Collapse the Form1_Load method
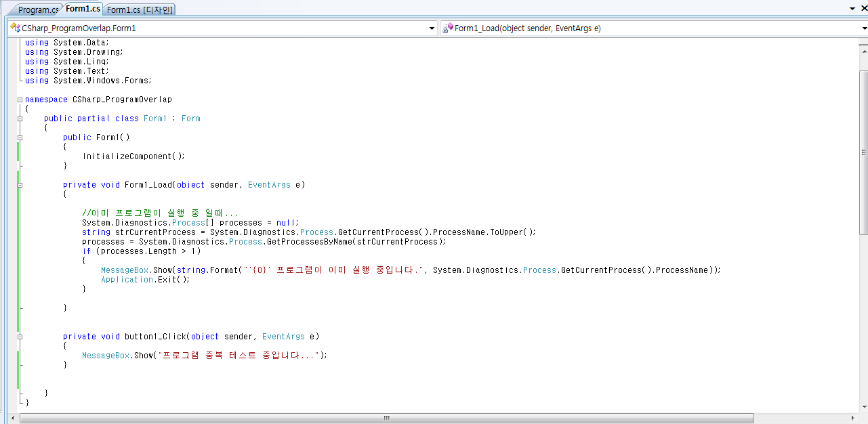This screenshot has height=424, width=868. point(20,185)
